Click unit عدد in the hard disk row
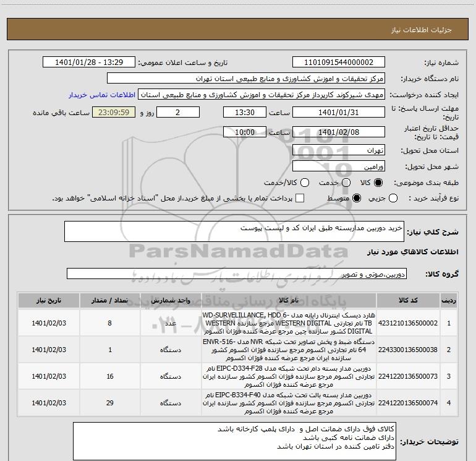 tap(171, 324)
